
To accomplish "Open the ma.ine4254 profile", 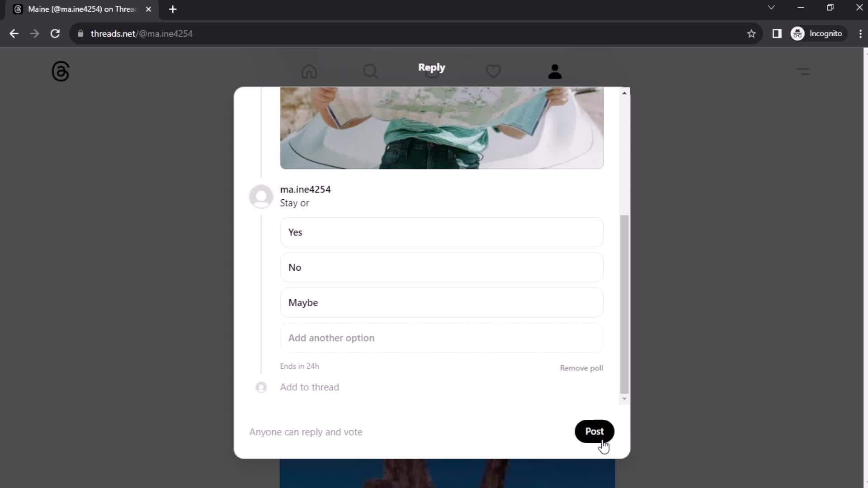I will 305,189.
